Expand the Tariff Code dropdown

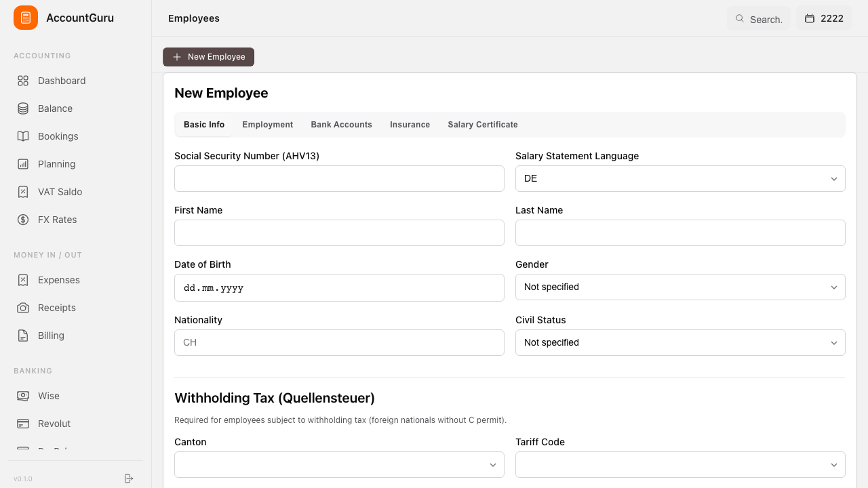tap(680, 464)
